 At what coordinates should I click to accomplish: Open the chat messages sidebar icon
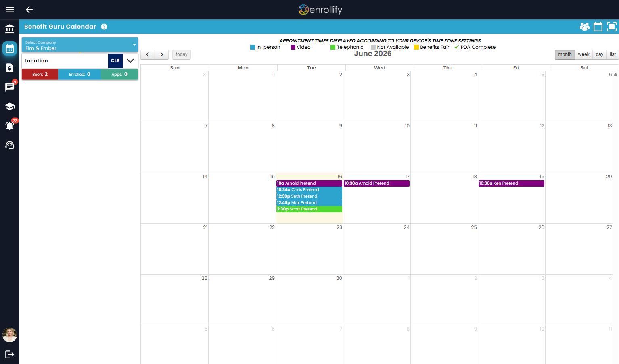pyautogui.click(x=10, y=87)
